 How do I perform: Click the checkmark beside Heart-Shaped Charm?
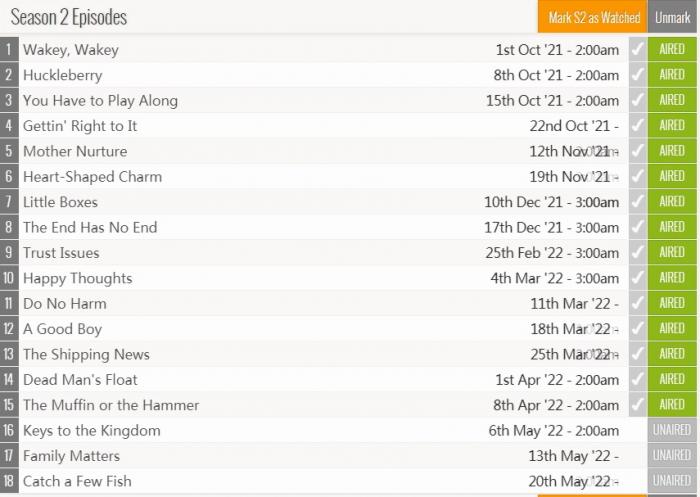[x=637, y=177]
